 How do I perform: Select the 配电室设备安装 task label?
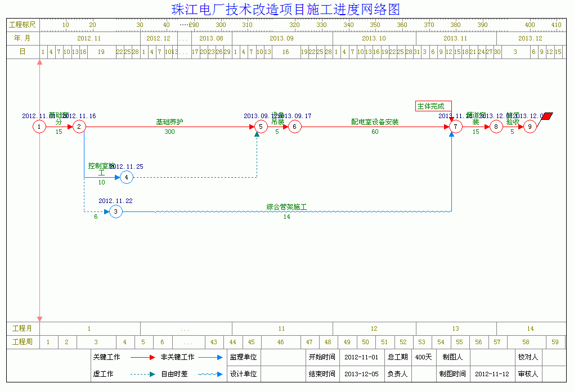pyautogui.click(x=375, y=121)
